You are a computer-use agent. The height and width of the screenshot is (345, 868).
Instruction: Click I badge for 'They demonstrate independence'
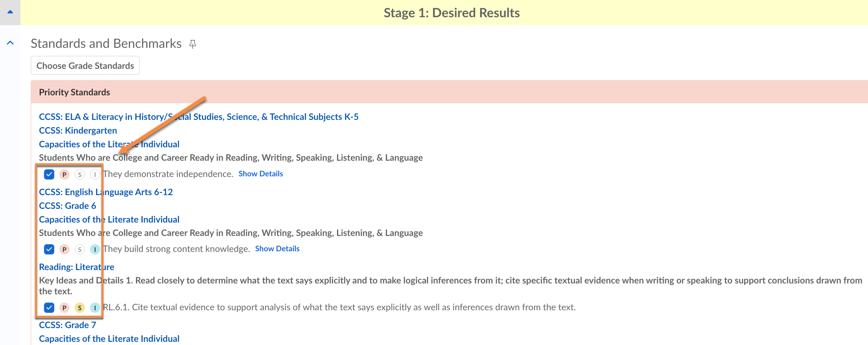tap(95, 174)
